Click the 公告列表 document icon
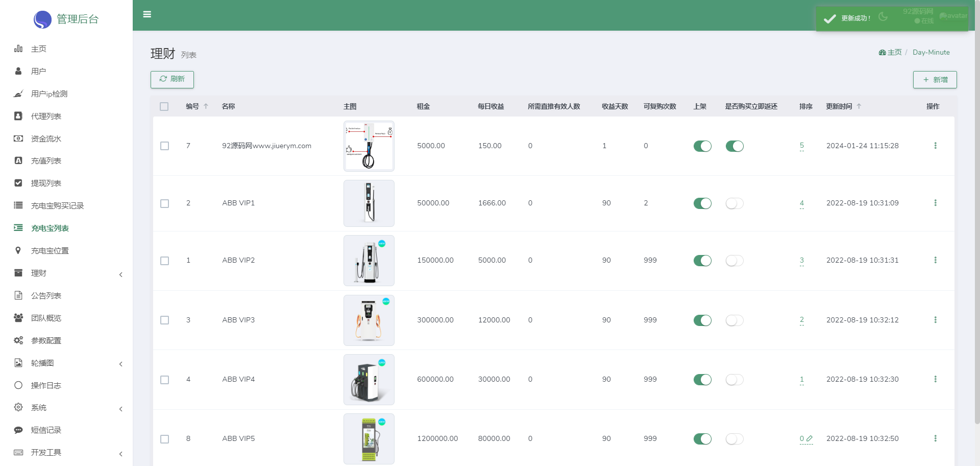Image resolution: width=980 pixels, height=466 pixels. pos(18,295)
